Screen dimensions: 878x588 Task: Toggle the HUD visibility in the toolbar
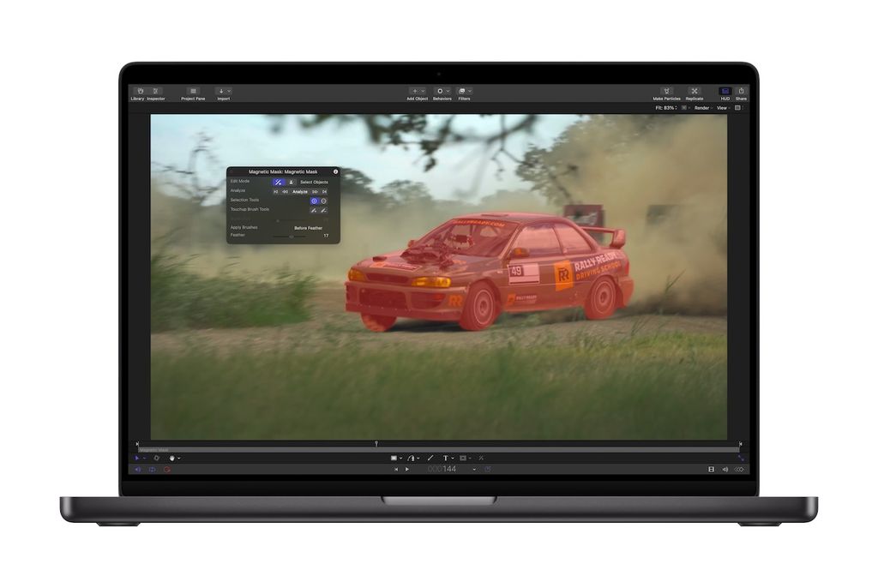point(725,91)
